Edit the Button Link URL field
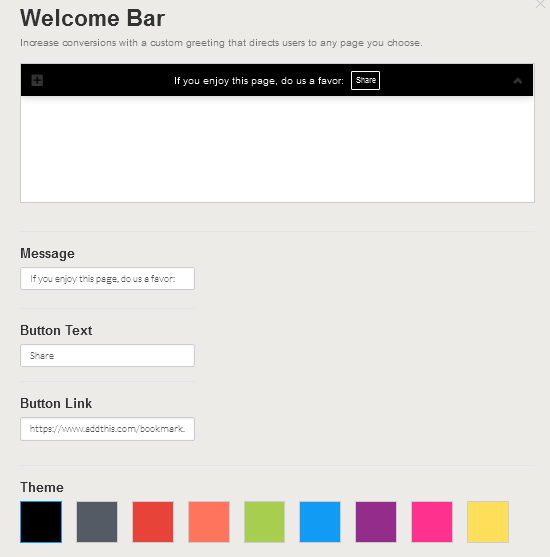 [107, 429]
